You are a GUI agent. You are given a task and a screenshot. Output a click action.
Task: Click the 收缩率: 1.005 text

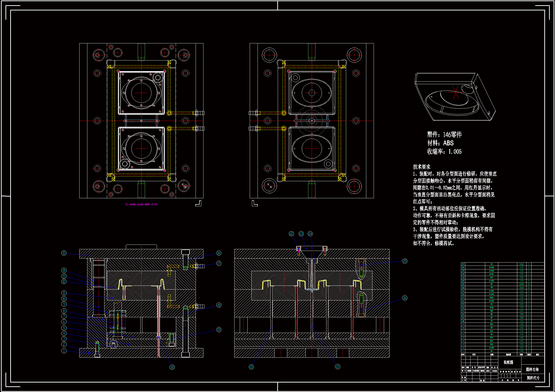444,152
